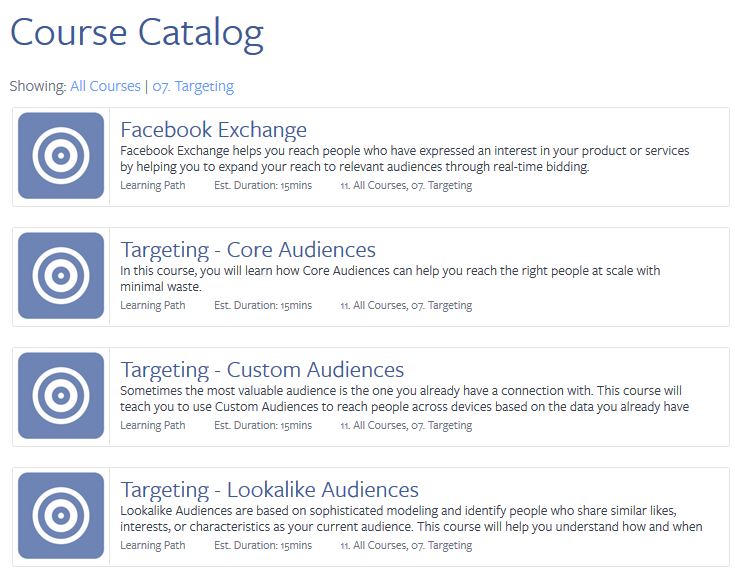Click the Course Catalog heading
This screenshot has width=735, height=571.
tap(137, 33)
